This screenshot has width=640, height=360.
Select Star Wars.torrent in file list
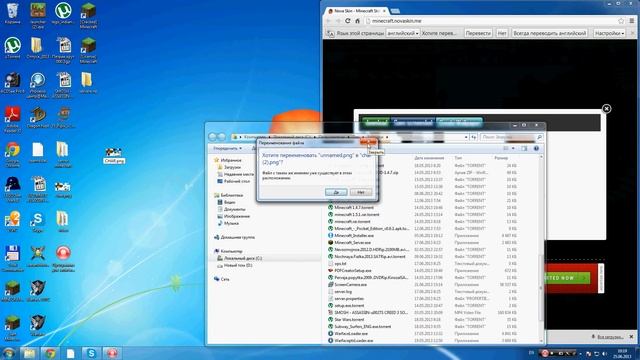pos(346,319)
